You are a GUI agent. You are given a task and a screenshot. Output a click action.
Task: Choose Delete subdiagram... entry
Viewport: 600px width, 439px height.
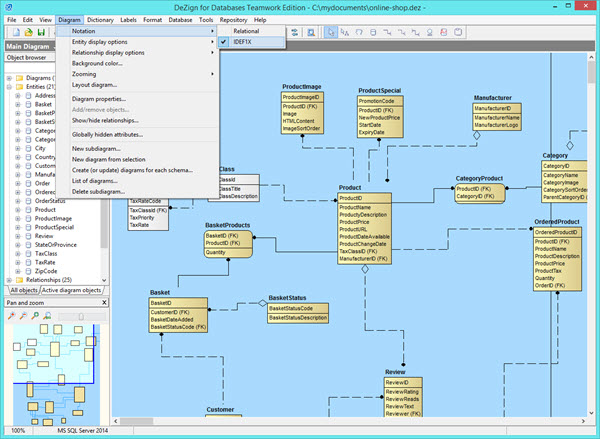pyautogui.click(x=137, y=191)
